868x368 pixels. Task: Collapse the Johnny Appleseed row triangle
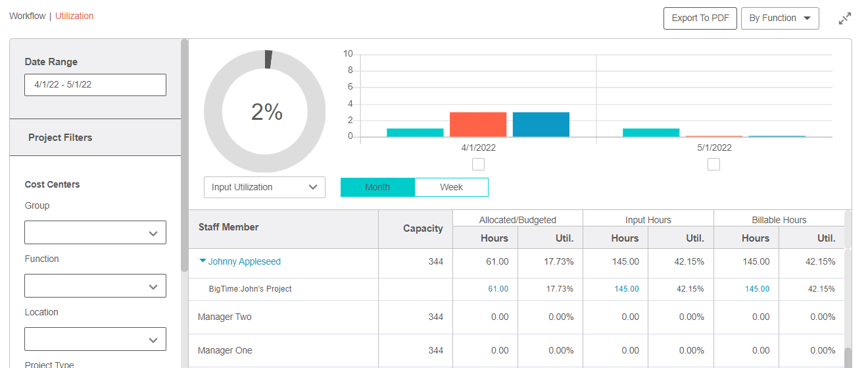(x=203, y=261)
